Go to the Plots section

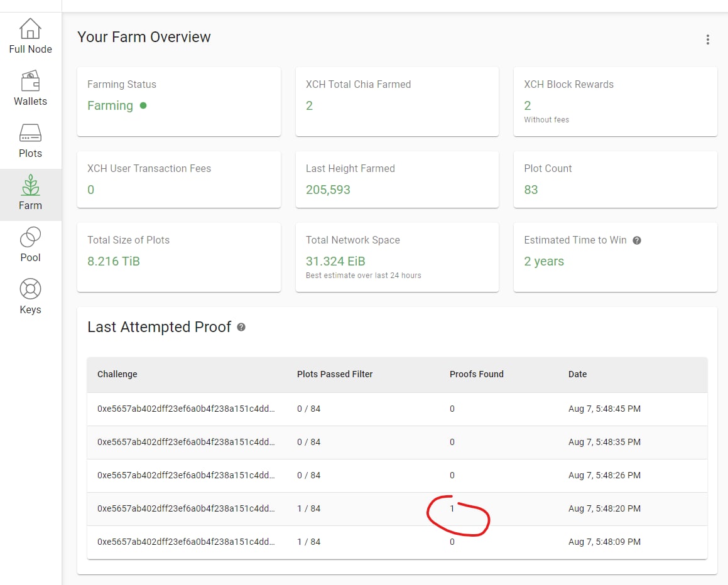pos(30,141)
